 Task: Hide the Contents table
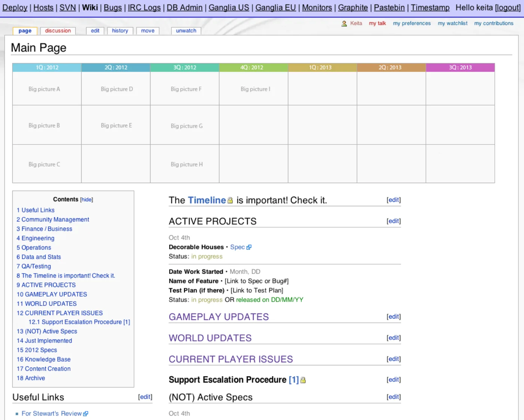point(86,200)
